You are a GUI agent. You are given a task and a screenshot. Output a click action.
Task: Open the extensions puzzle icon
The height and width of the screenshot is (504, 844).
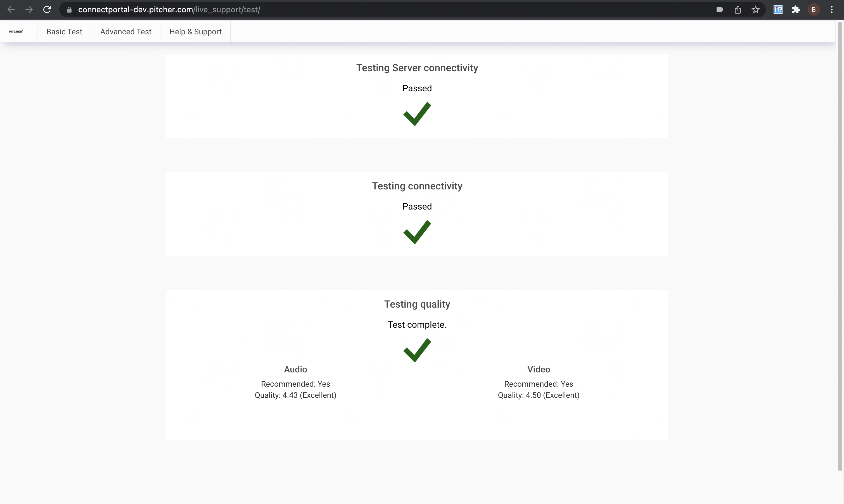tap(796, 9)
